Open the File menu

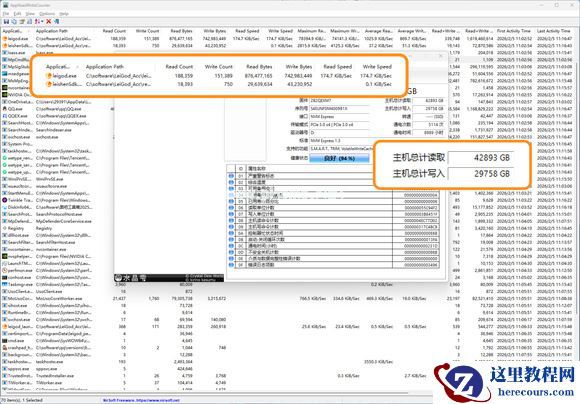(6, 14)
